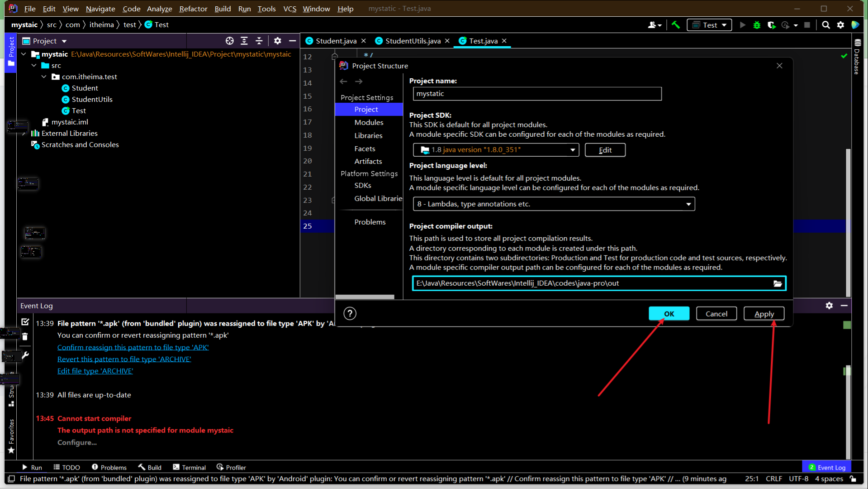
Task: Open the Profiler tool window
Action: coord(231,467)
